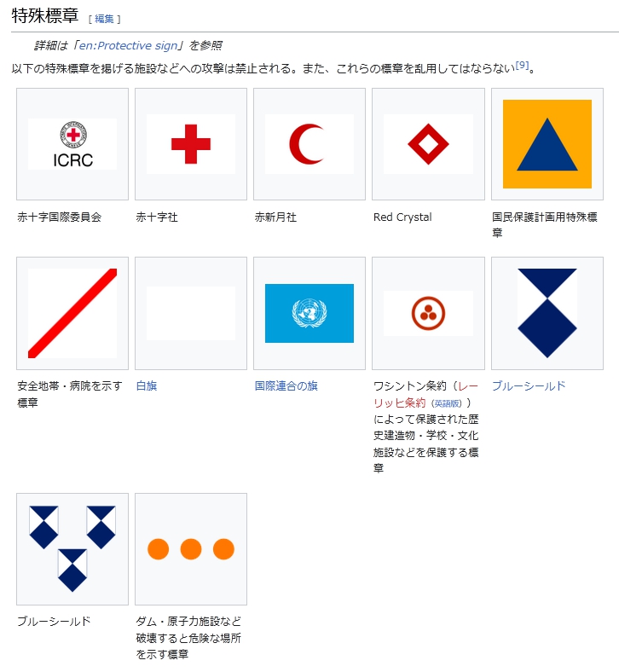
Task: Open the ブルーシールド caption link
Action: 529,385
